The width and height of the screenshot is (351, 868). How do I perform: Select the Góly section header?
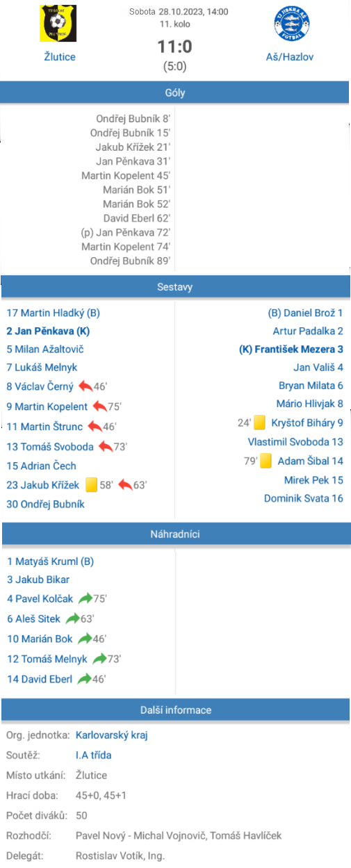(x=175, y=92)
